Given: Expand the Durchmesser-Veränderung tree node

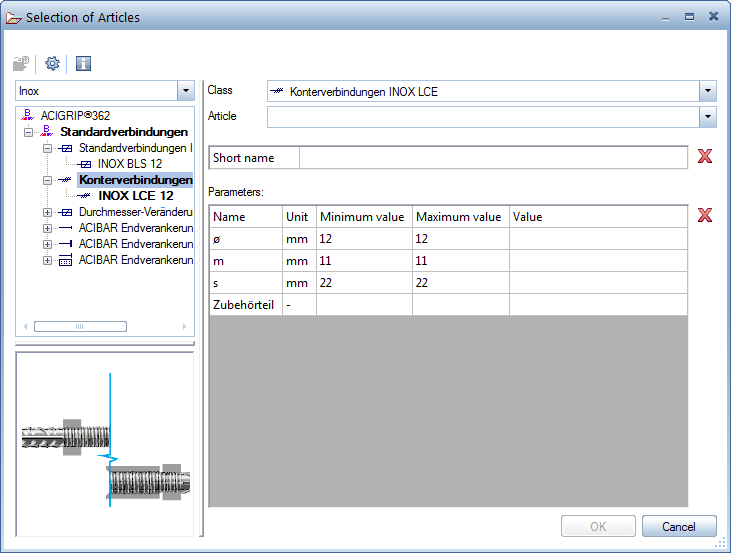Looking at the screenshot, I should [47, 212].
